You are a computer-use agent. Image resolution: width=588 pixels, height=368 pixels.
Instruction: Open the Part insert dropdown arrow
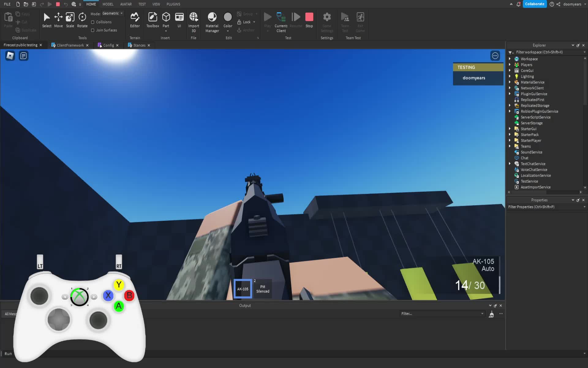point(166,31)
